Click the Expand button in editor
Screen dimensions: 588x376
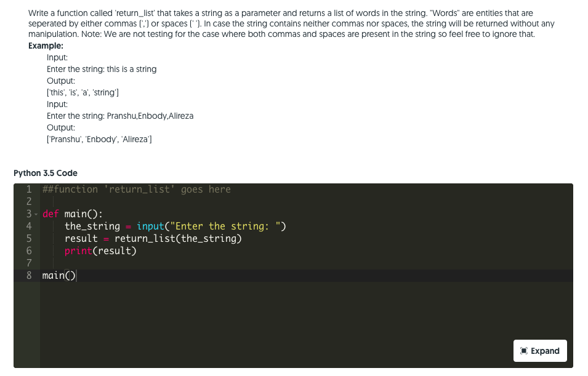click(539, 351)
